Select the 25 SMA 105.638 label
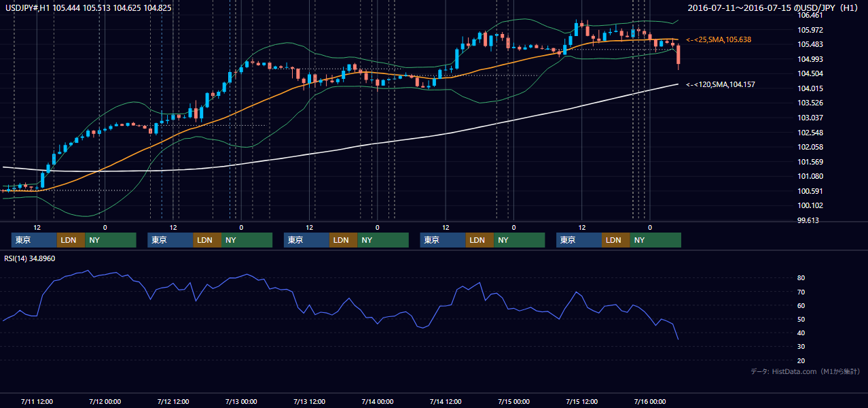The height and width of the screenshot is (408, 868). (719, 40)
